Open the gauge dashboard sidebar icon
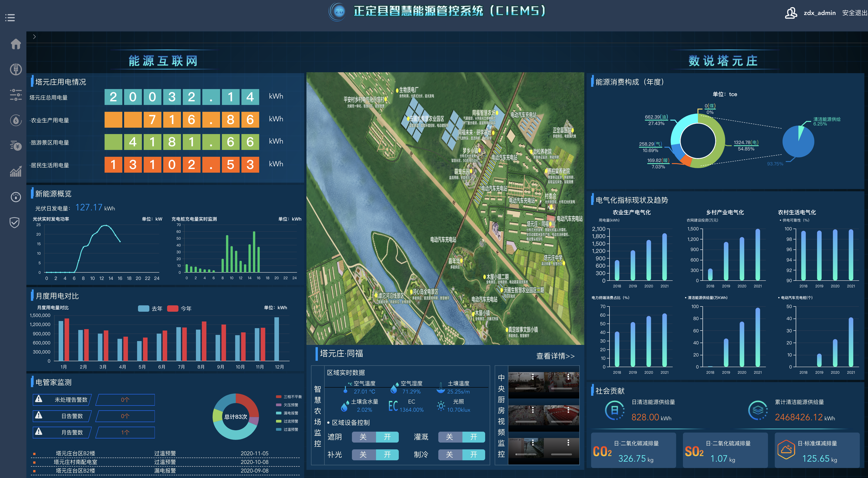This screenshot has height=478, width=868. click(x=15, y=197)
